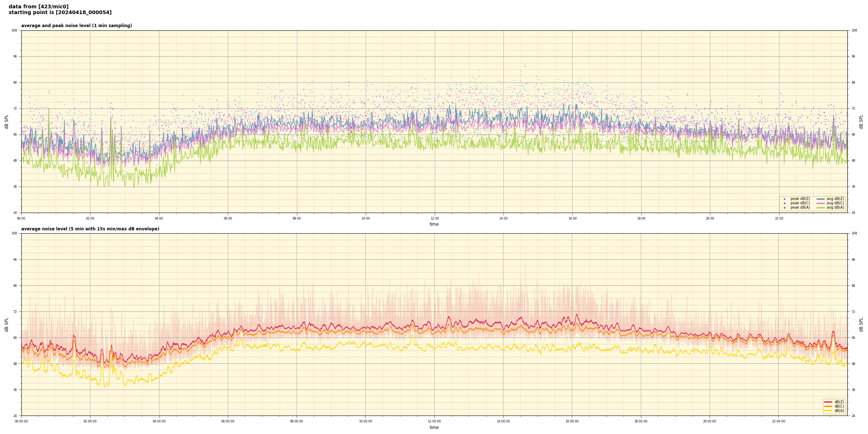Click the peak dB(A) legend marker

(784, 208)
